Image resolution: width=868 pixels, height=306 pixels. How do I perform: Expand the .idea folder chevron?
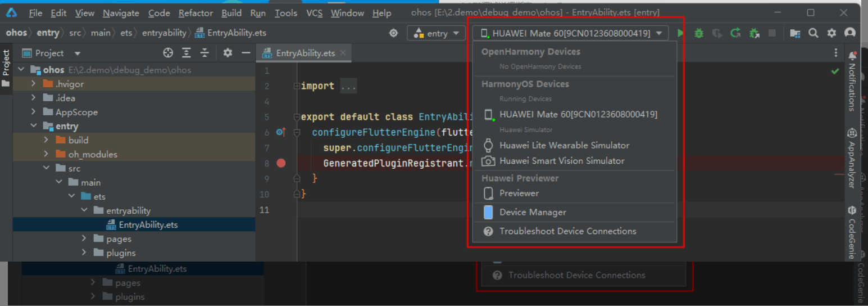coord(34,98)
